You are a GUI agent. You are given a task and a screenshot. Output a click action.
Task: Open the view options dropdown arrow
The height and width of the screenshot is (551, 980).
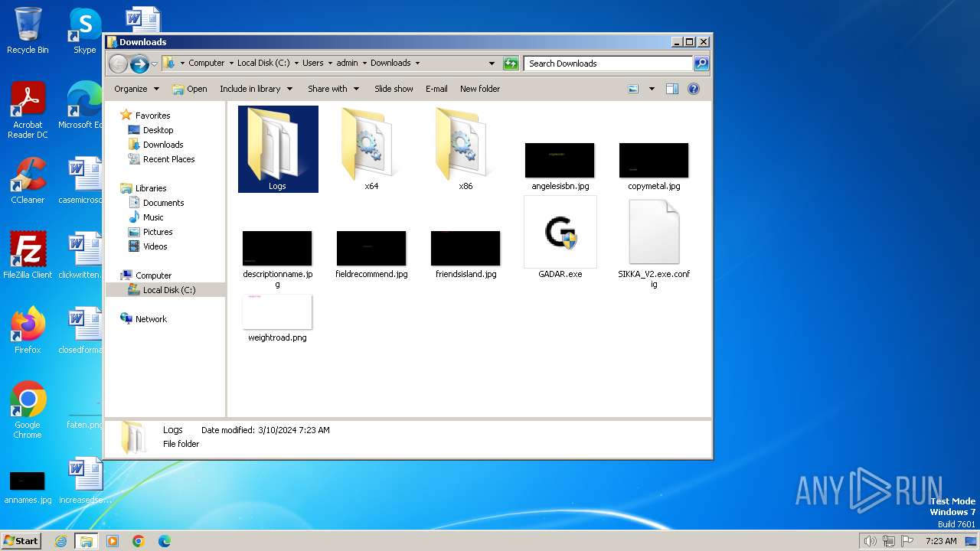pyautogui.click(x=652, y=89)
